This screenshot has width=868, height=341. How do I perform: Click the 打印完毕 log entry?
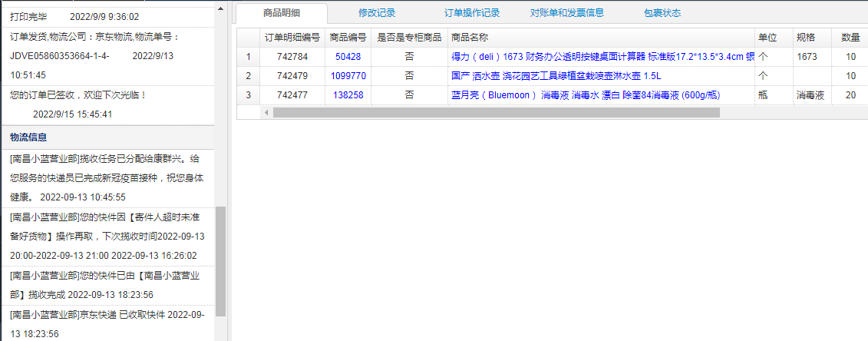108,17
